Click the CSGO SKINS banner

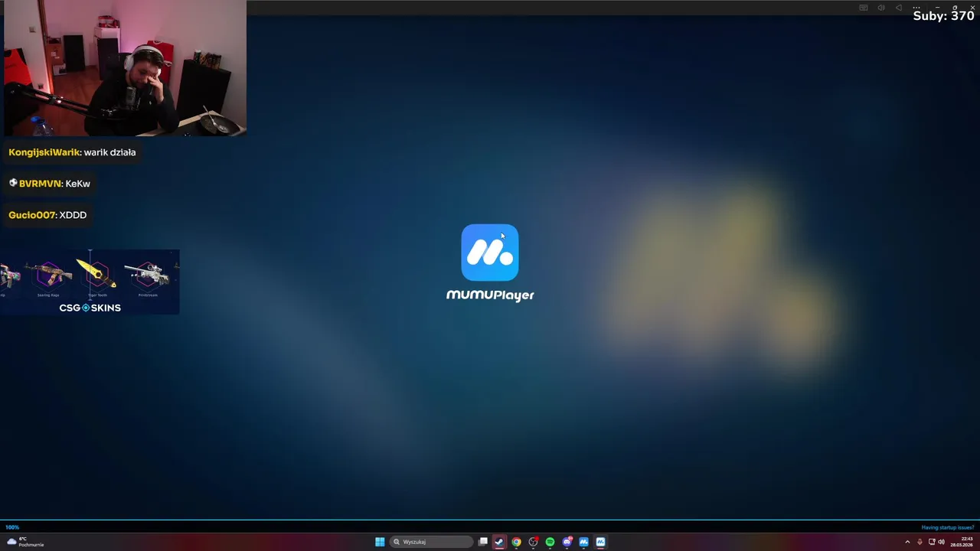pos(90,282)
